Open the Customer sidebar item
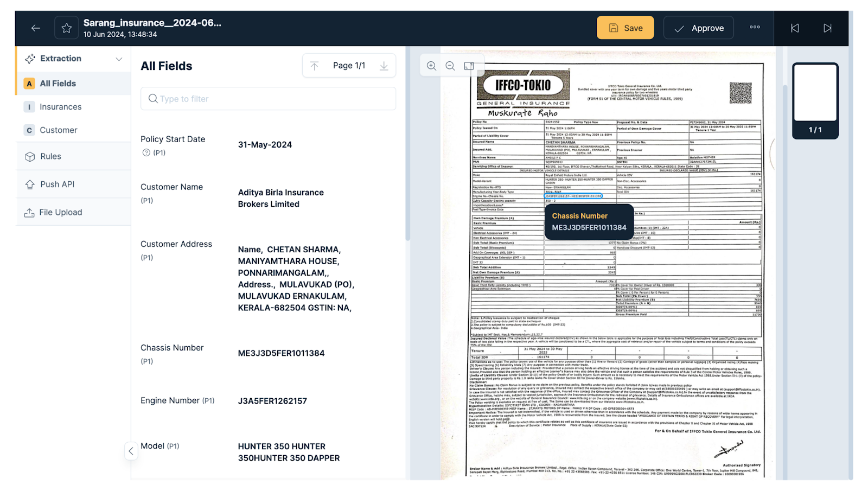Screen dimensions: 868x491 tap(74, 130)
